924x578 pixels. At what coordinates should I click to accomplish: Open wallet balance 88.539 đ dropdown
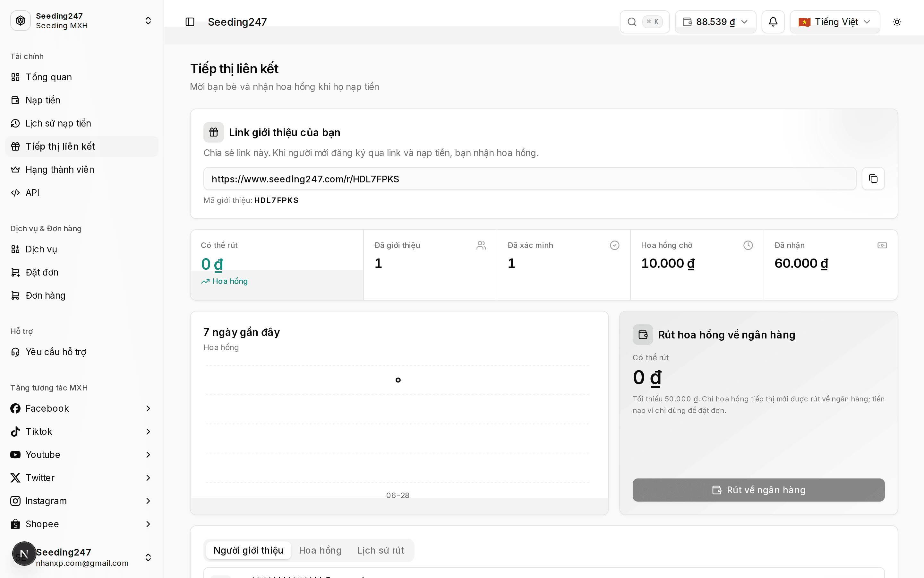[715, 22]
